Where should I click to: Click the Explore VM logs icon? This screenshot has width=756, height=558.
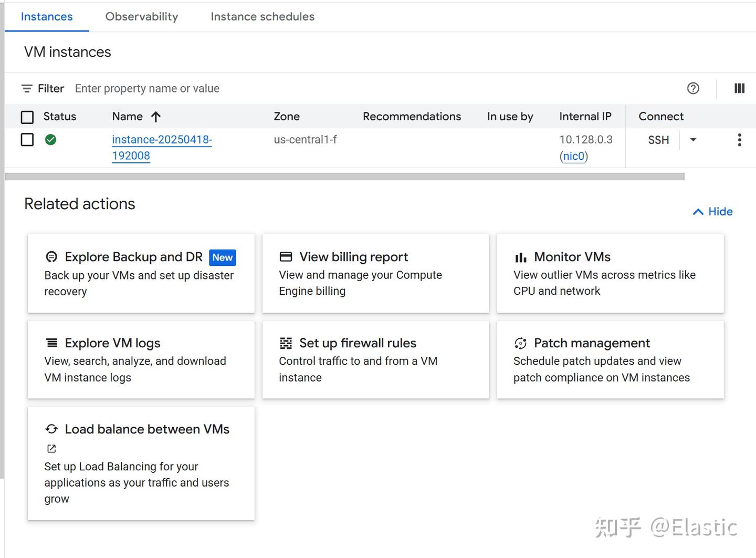tap(51, 343)
